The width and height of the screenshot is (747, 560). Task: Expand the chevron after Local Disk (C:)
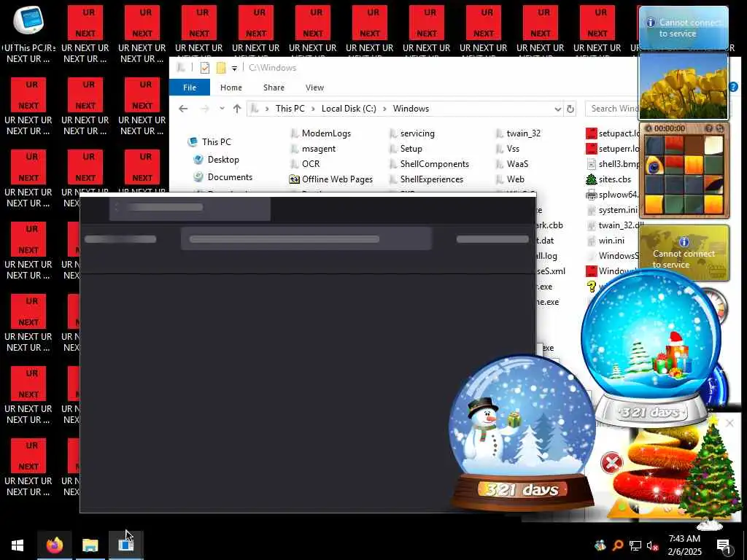tap(384, 109)
